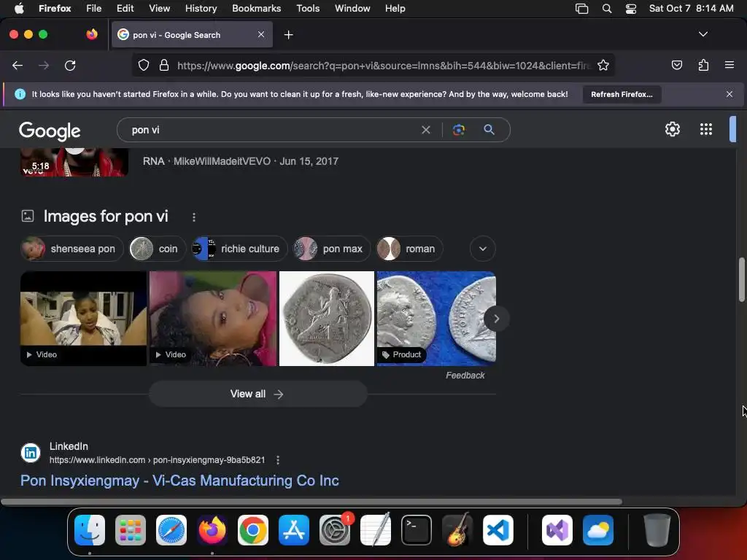
Task: Click the Google logo
Action: [x=50, y=131]
